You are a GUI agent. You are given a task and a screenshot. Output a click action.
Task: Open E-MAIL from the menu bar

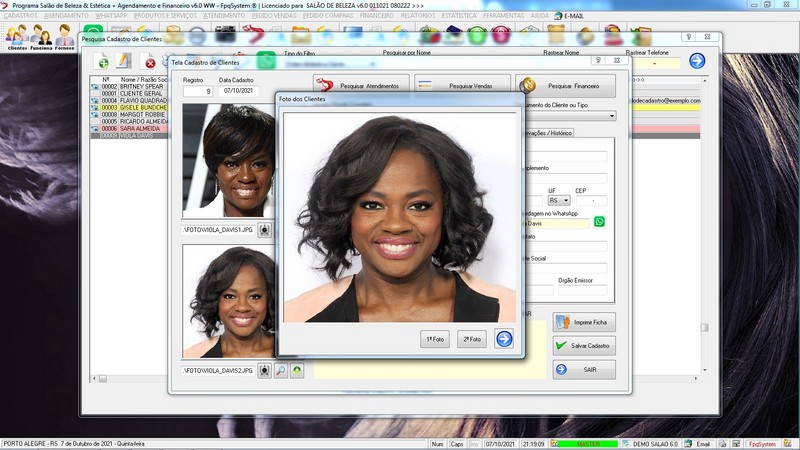click(569, 16)
